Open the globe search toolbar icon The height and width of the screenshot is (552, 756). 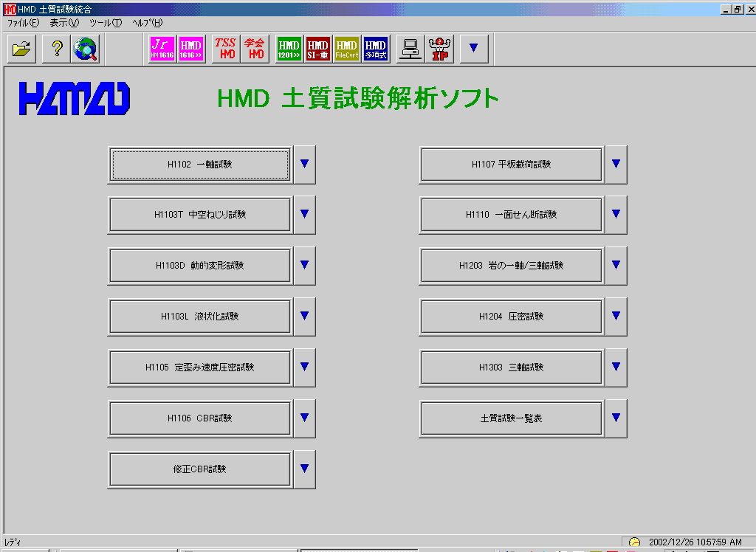[86, 49]
